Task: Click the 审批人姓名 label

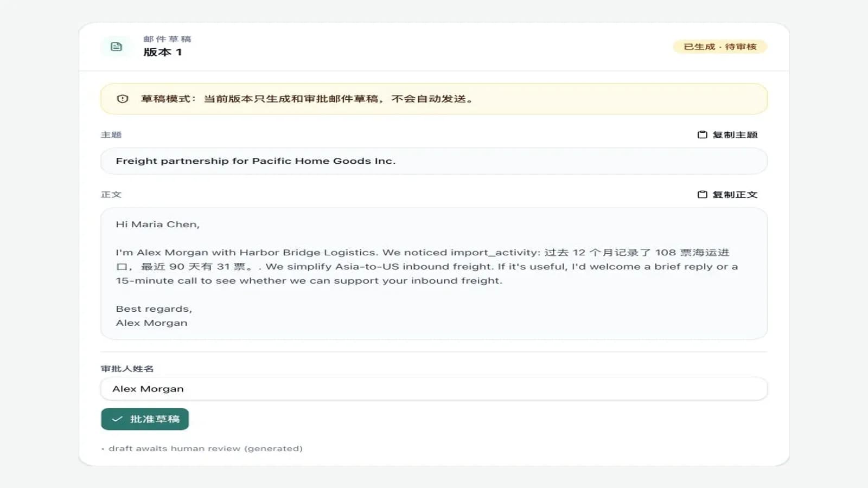Action: [127, 369]
